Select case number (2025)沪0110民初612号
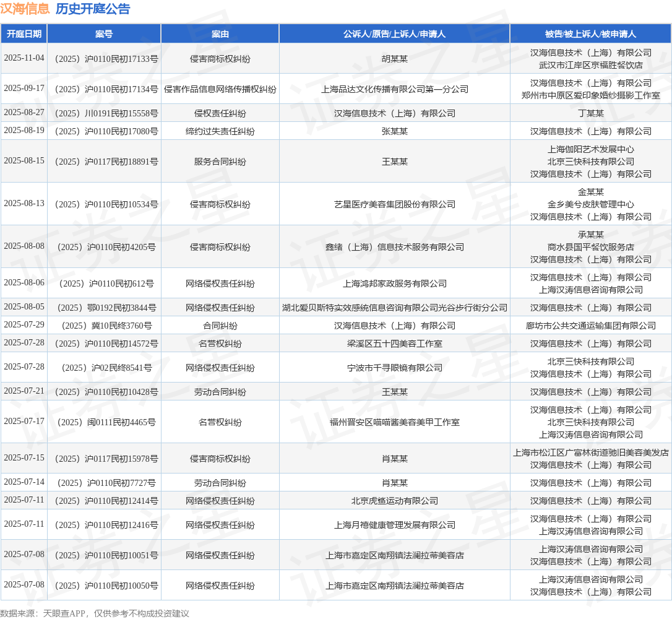This screenshot has height=619, width=672. tap(106, 284)
